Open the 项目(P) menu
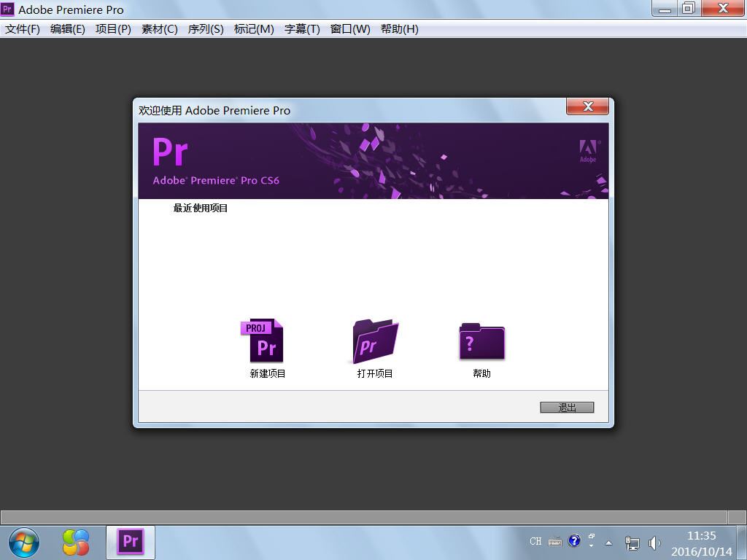747x560 pixels. click(113, 29)
